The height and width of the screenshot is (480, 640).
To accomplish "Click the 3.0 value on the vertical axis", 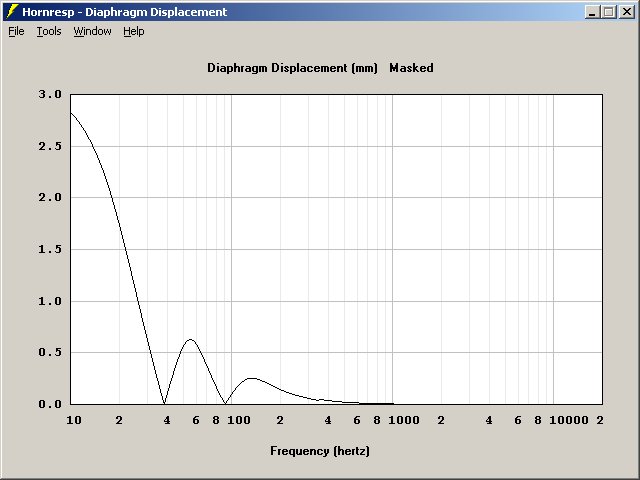I will pyautogui.click(x=50, y=94).
